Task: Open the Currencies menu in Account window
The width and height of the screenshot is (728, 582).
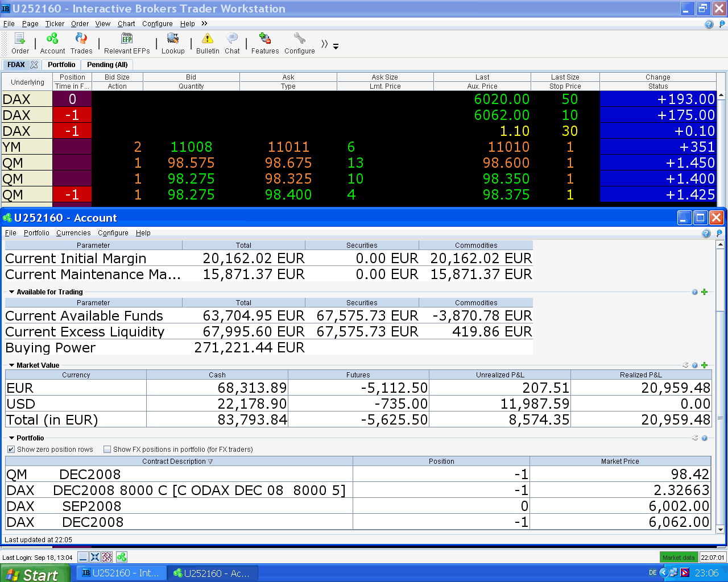Action: click(x=73, y=233)
